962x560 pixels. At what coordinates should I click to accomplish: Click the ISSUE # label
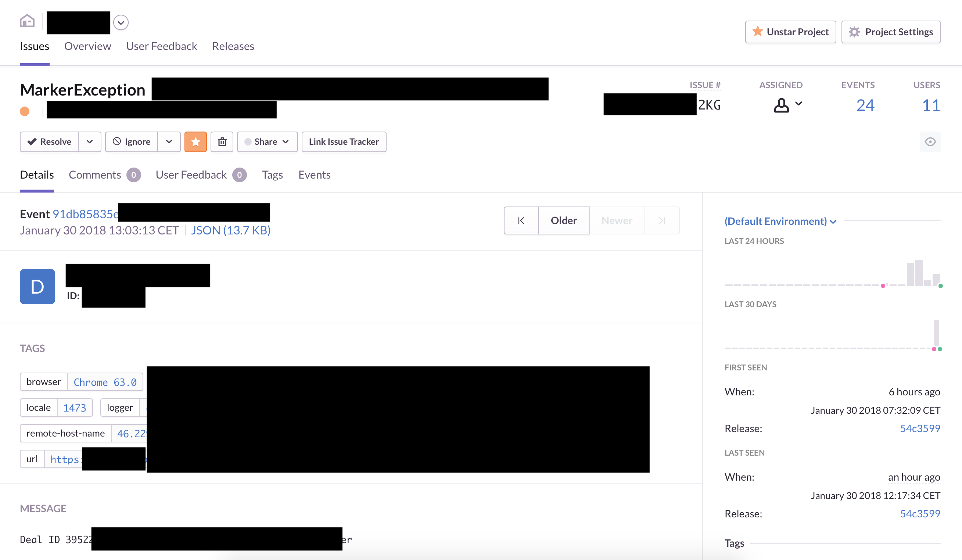click(705, 85)
